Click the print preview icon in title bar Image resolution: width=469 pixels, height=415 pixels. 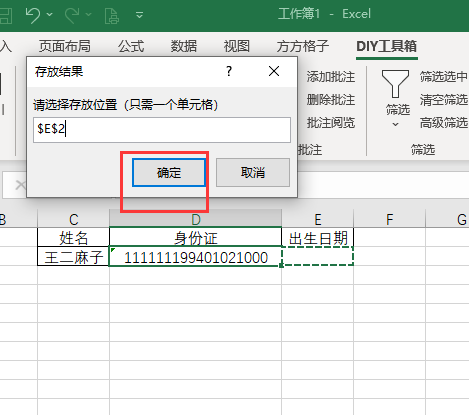coord(111,15)
